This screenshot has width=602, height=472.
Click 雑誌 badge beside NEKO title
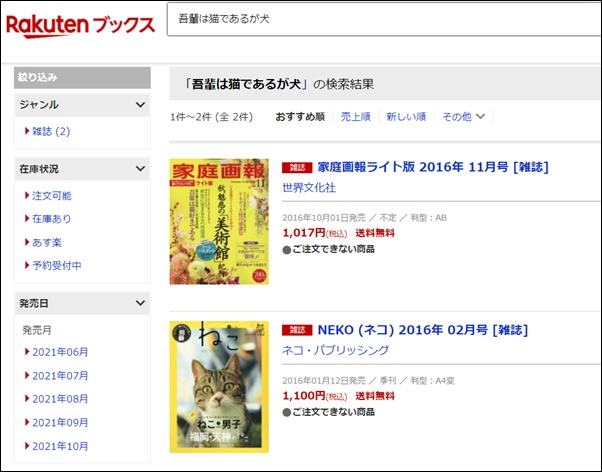pyautogui.click(x=297, y=330)
